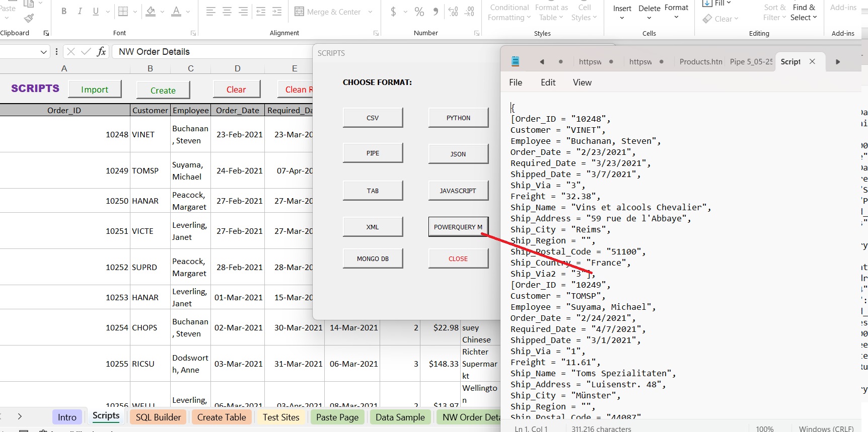Decrease indent in Alignment group

coord(261,11)
